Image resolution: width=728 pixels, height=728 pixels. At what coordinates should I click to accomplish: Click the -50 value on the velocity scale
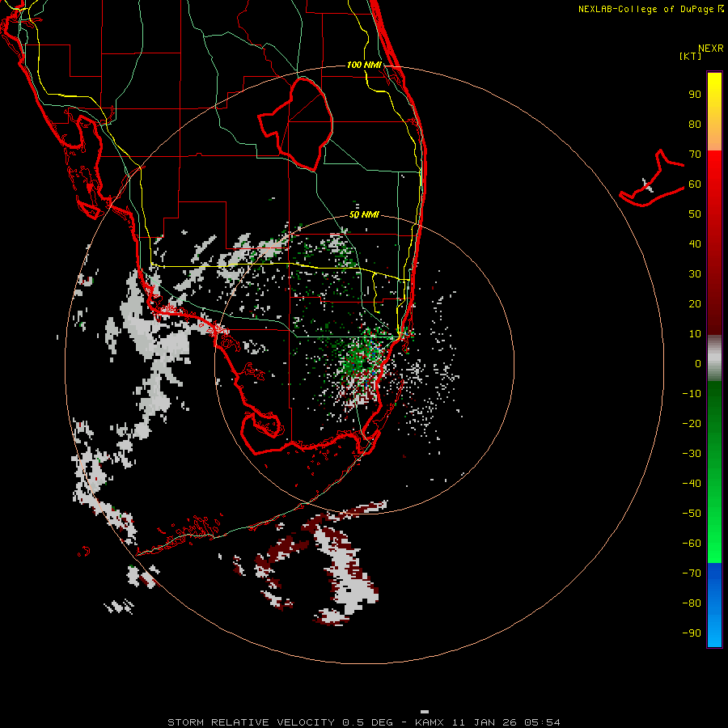(x=692, y=514)
